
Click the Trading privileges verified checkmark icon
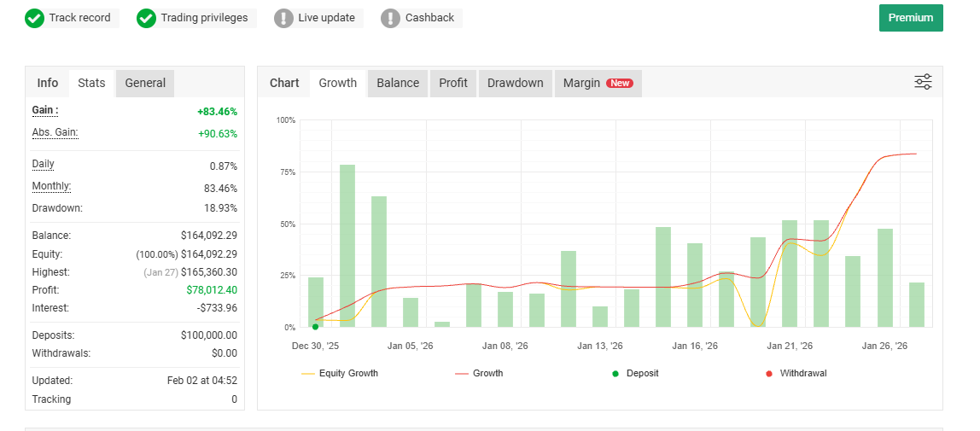147,18
